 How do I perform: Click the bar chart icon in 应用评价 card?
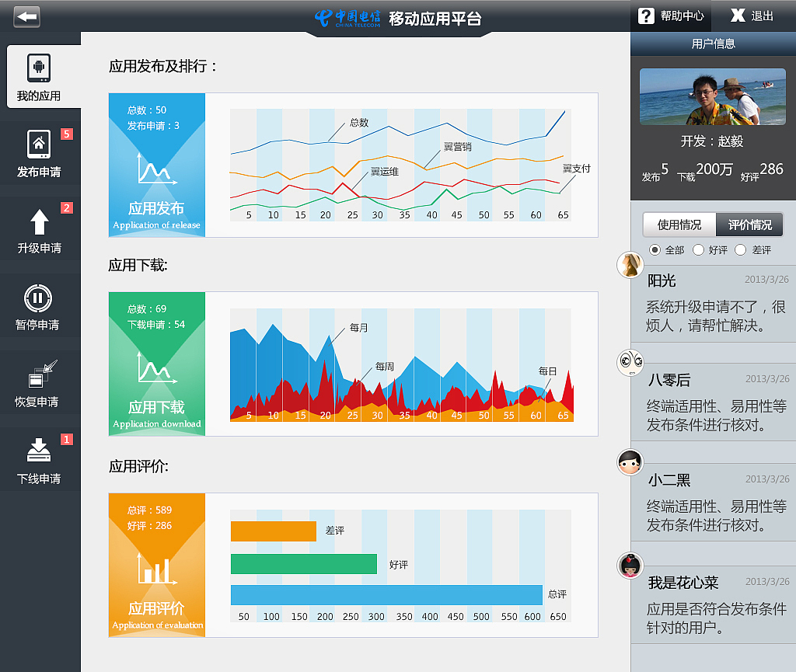[x=156, y=569]
